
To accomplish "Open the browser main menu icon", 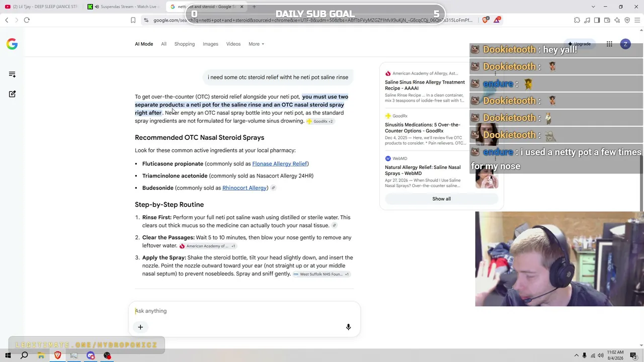I will tap(637, 20).
